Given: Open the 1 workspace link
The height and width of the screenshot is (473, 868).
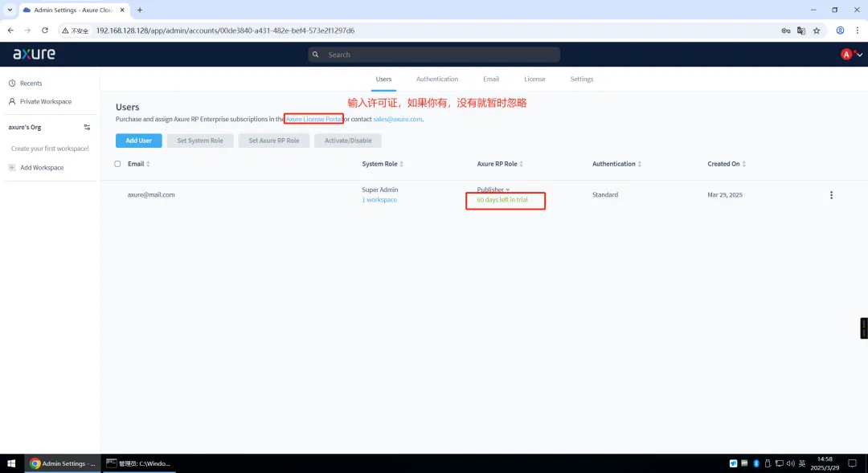Looking at the screenshot, I should [379, 200].
